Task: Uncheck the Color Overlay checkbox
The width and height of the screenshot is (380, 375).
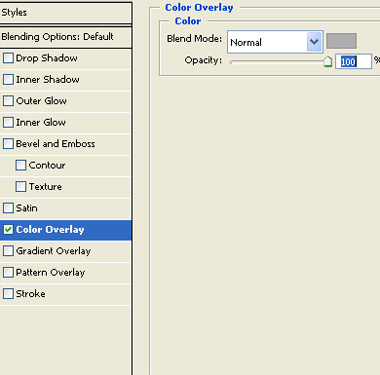Action: (x=8, y=229)
